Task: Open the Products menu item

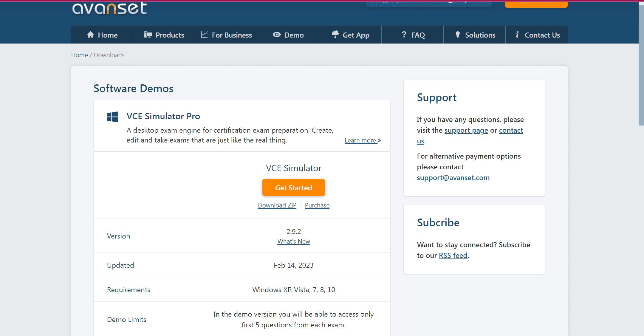Action: (x=164, y=35)
